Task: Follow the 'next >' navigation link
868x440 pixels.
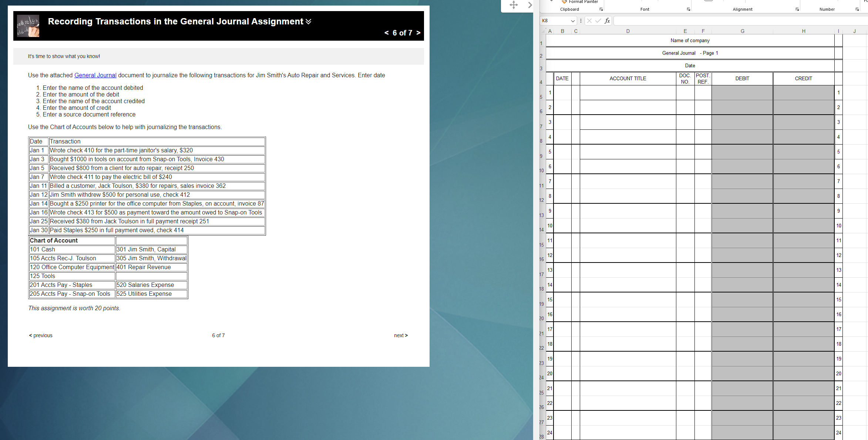Action: point(401,335)
